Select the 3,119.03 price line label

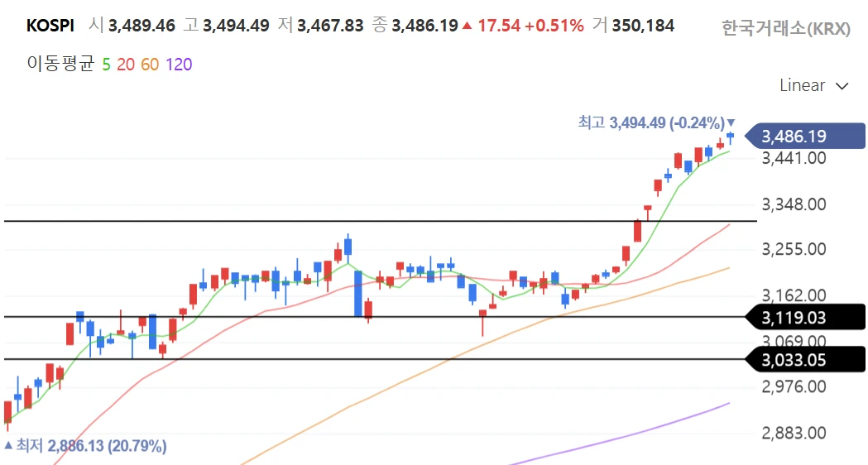[804, 317]
